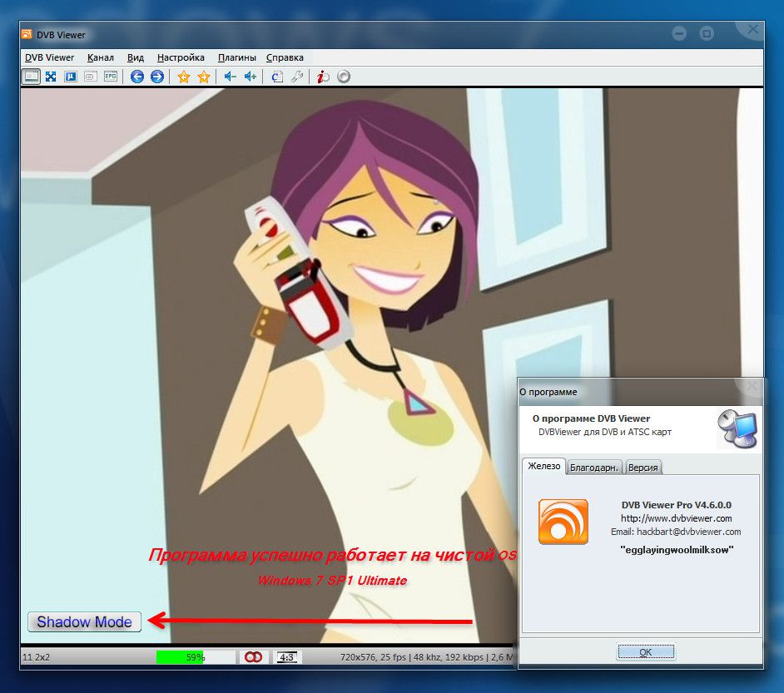Image resolution: width=784 pixels, height=693 pixels.
Task: Open the channel list document icon
Action: pos(277,77)
